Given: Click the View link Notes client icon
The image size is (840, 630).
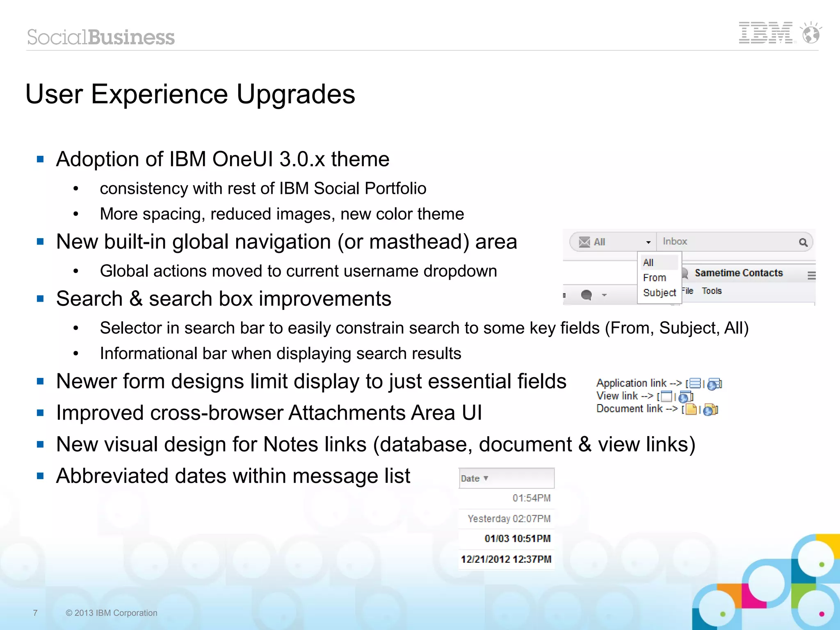Looking at the screenshot, I should pos(667,396).
